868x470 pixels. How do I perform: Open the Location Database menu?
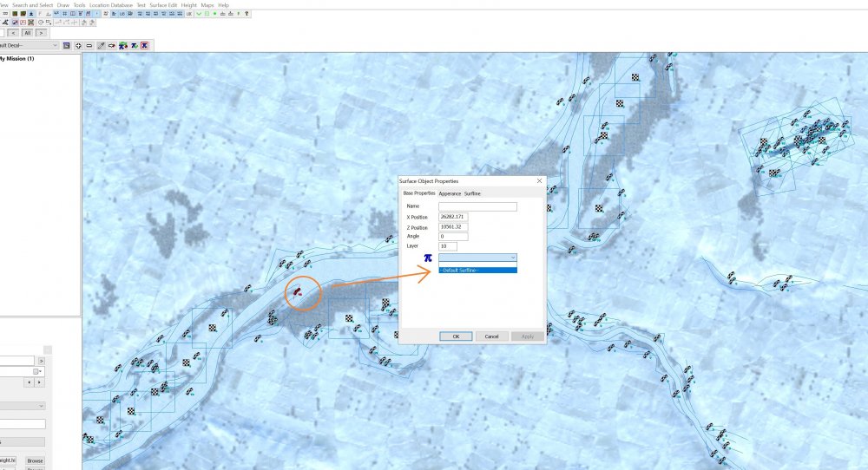(111, 5)
